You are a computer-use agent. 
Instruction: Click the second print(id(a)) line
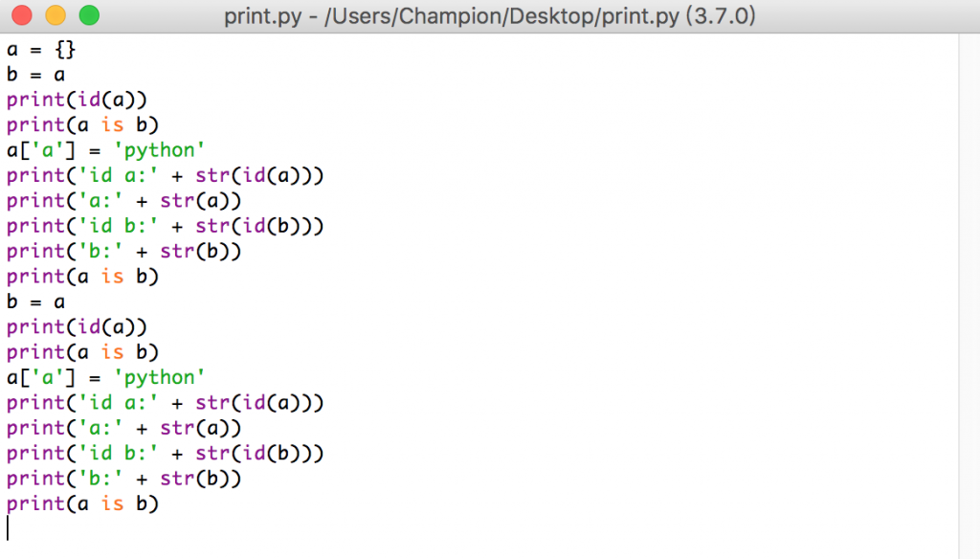coord(77,327)
